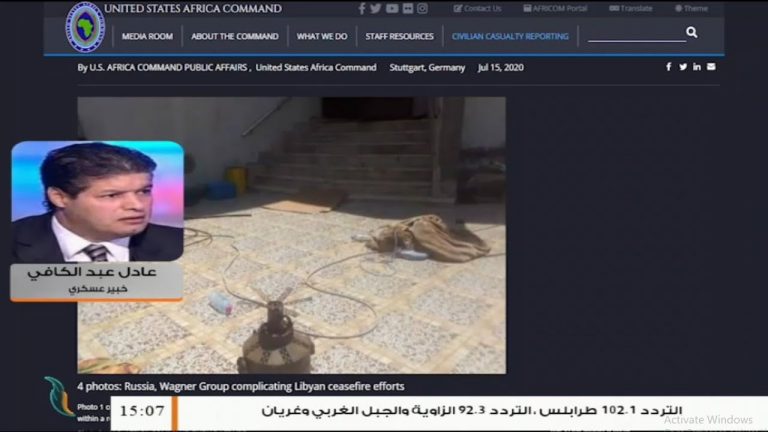Click the Wagner Group ceasefire caption headline
Image resolution: width=768 pixels, height=432 pixels.
(240, 386)
